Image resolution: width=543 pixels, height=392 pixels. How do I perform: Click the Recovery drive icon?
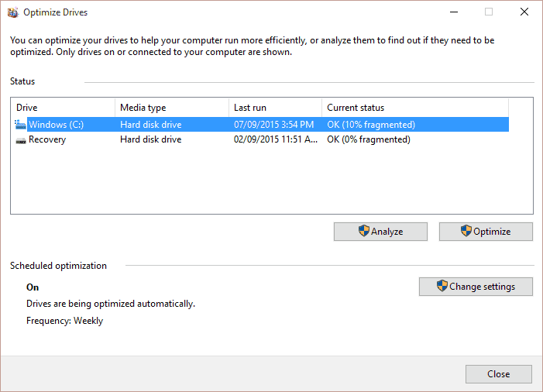(21, 140)
